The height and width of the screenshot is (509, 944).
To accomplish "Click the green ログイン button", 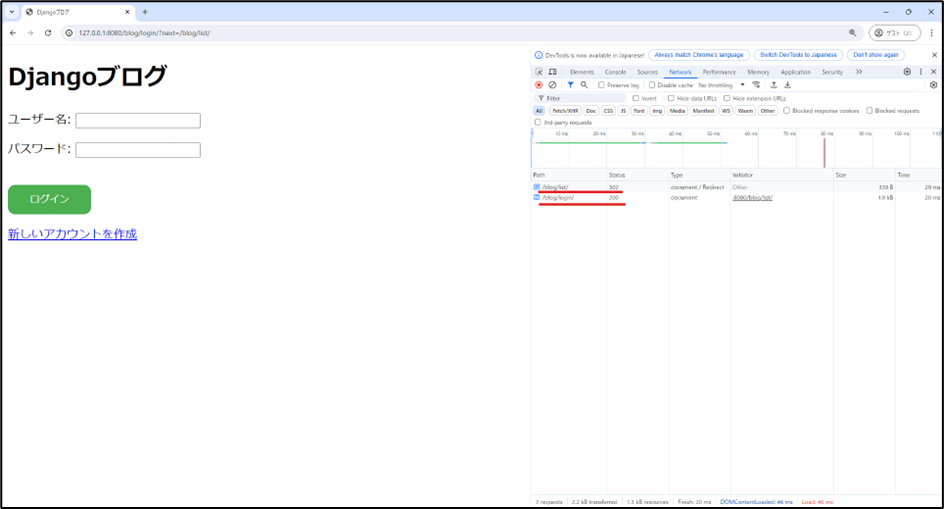I will [x=49, y=199].
